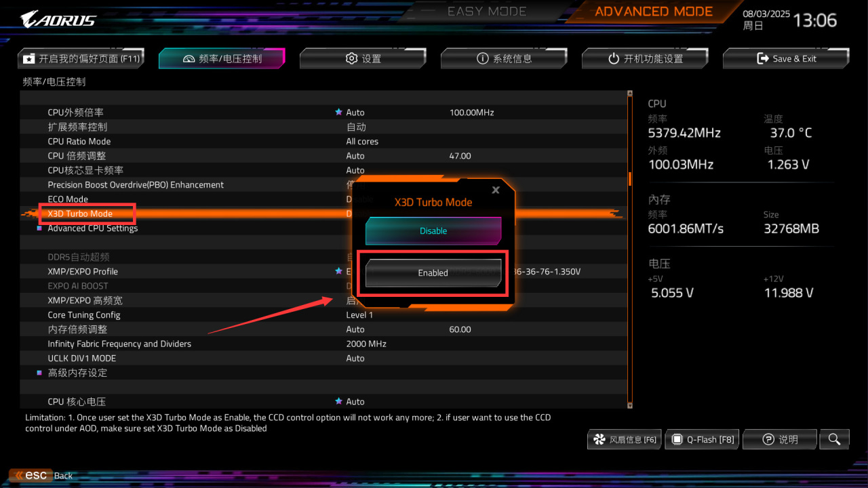
Task: Select the ADVANCED MODE tab
Action: tap(654, 12)
